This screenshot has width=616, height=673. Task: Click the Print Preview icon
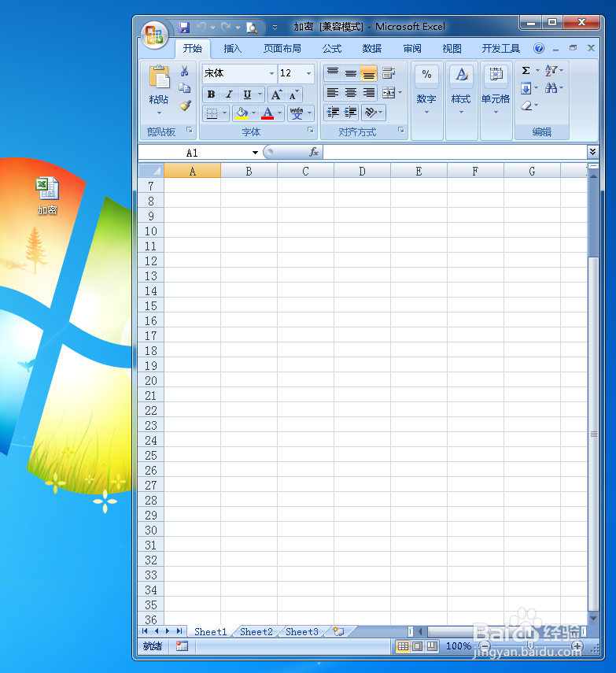[x=252, y=28]
